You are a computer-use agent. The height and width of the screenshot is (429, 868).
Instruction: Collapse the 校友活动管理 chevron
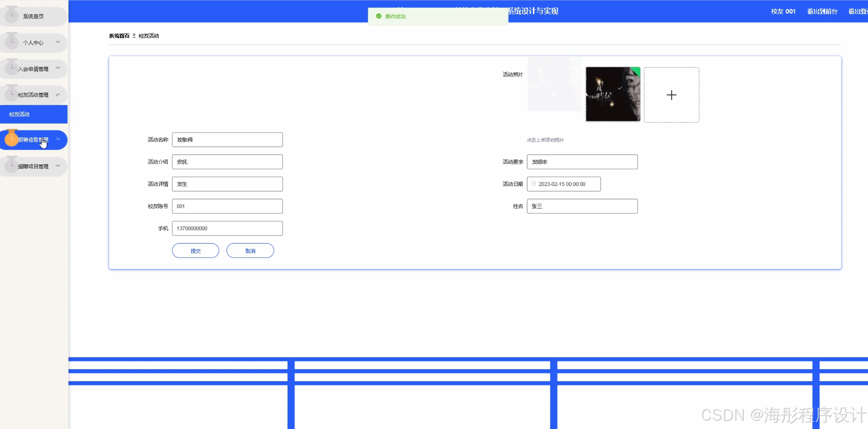click(x=58, y=94)
